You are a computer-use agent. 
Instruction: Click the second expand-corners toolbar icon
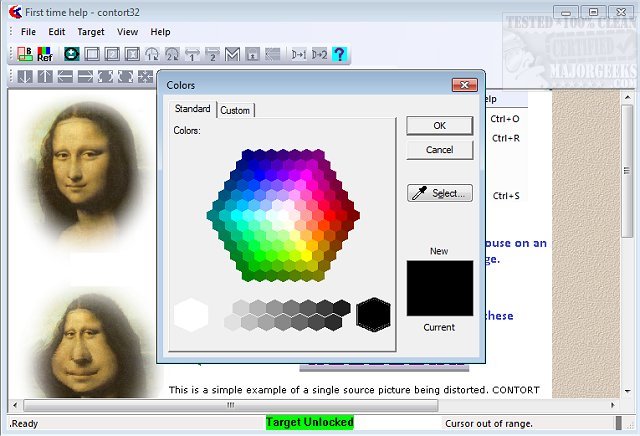click(x=125, y=76)
